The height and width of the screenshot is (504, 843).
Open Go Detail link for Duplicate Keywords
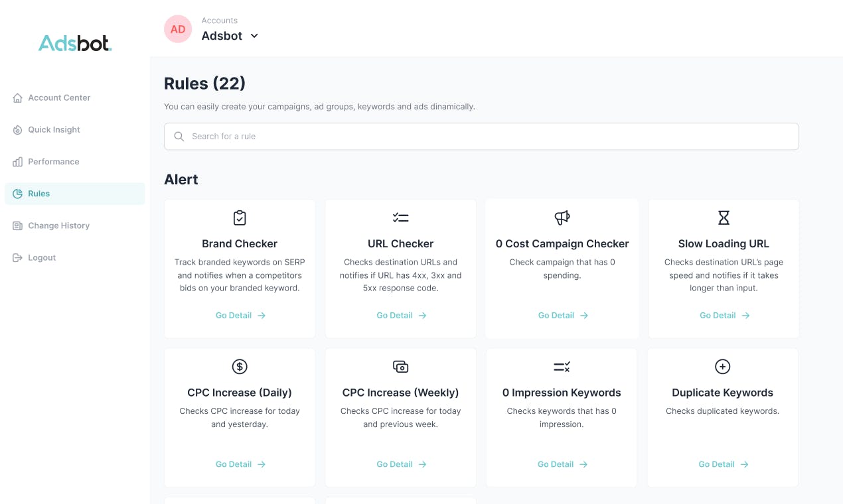[x=724, y=464]
